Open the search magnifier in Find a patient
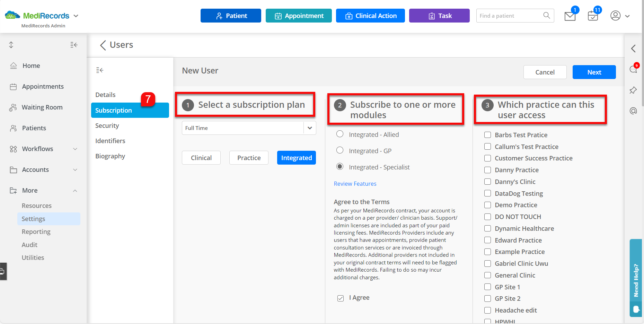This screenshot has width=644, height=324. [547, 16]
